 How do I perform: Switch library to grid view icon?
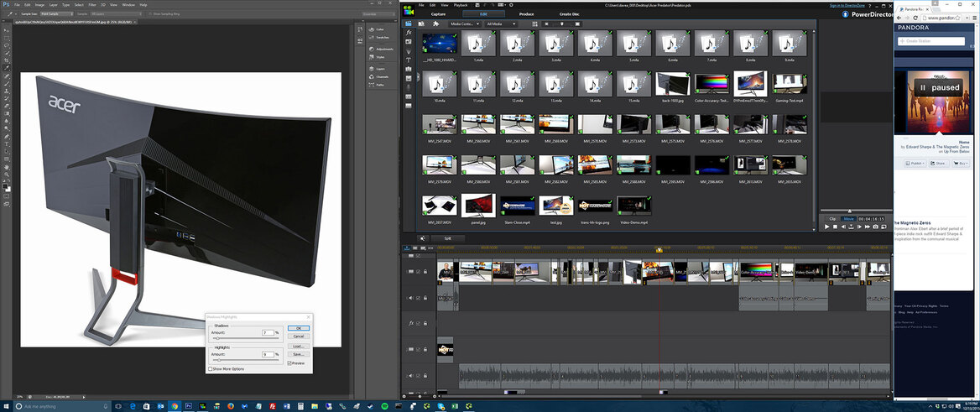click(x=535, y=23)
